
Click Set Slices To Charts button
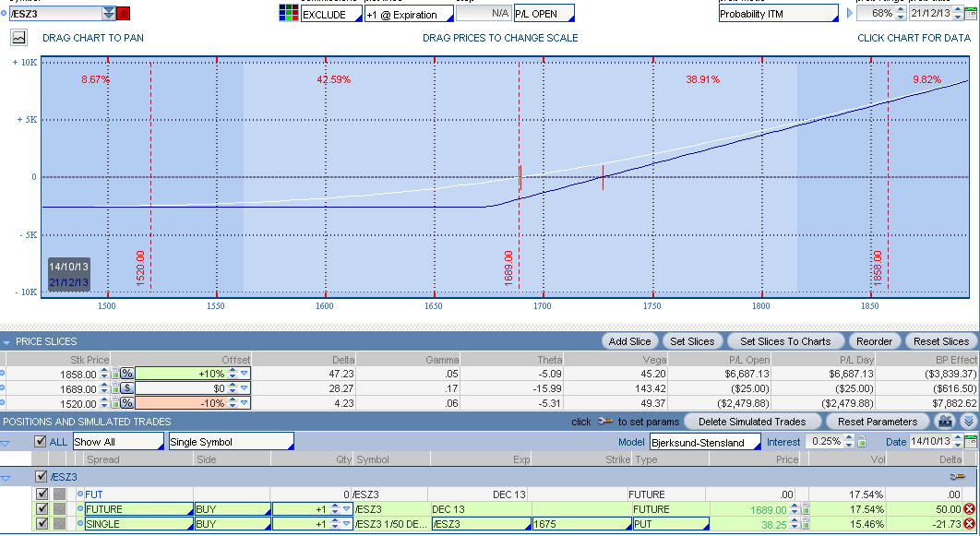coord(785,341)
